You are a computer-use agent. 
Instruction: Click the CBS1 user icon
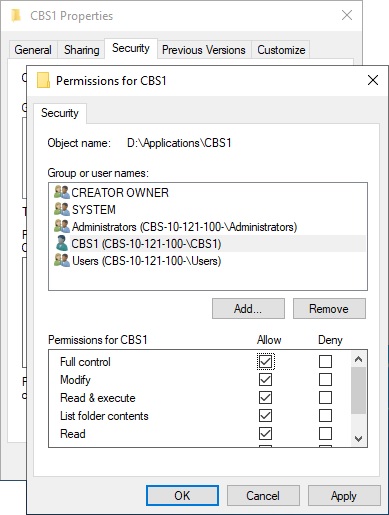(x=62, y=243)
